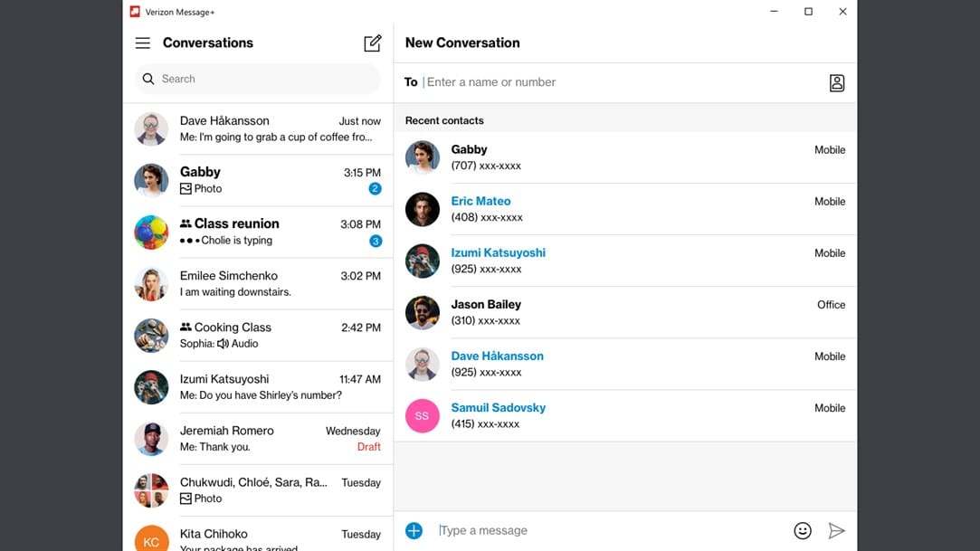Open the Class reunion group conversation

(258, 232)
